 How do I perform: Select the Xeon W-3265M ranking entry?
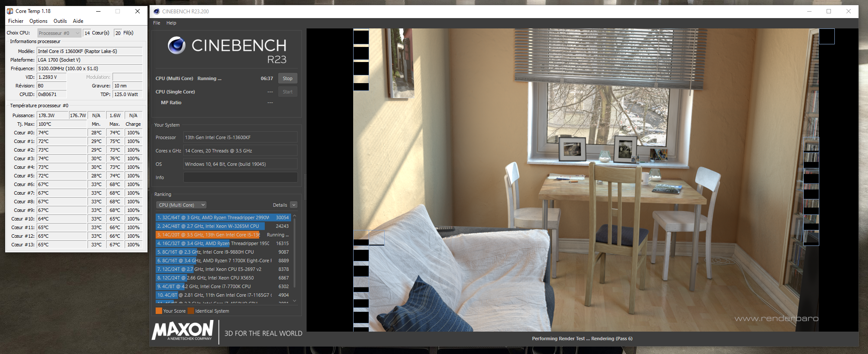click(223, 226)
